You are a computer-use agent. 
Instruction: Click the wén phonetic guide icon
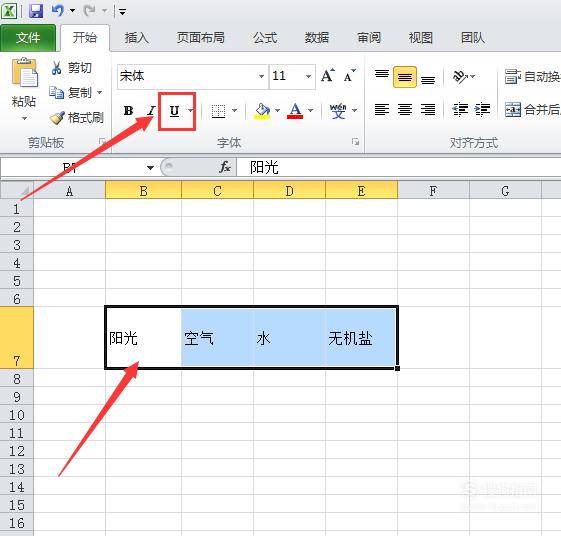[x=338, y=111]
